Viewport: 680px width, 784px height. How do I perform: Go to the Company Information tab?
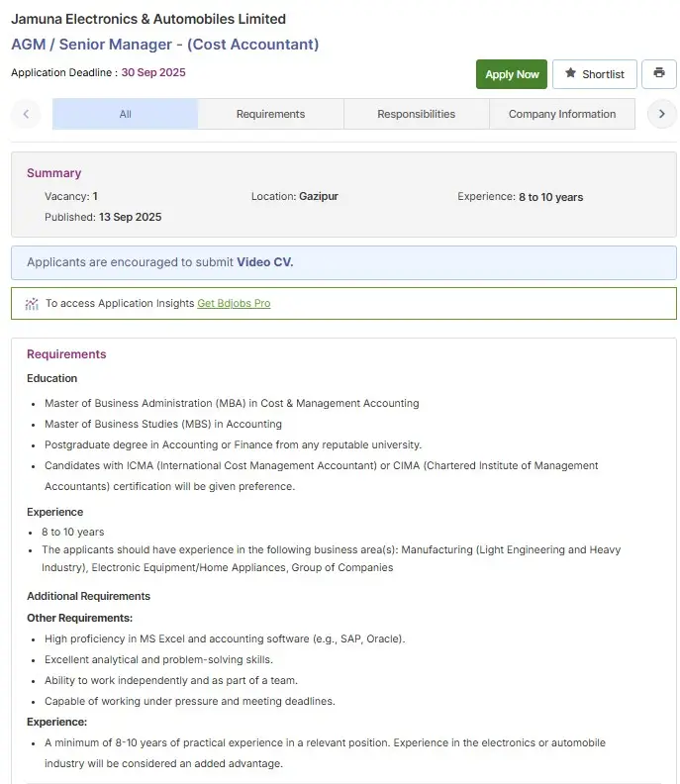tap(561, 114)
